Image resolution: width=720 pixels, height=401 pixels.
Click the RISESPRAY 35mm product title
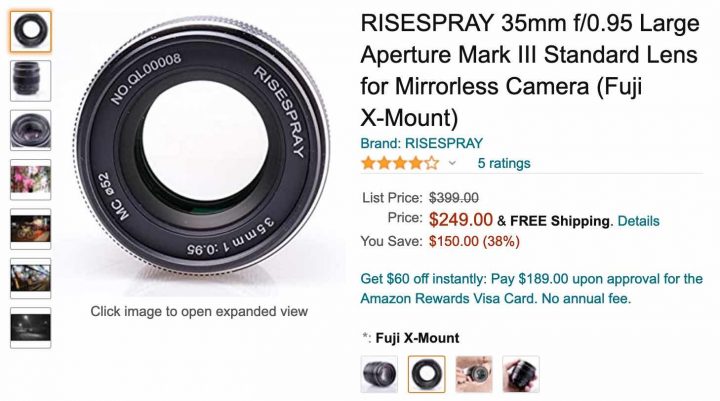click(530, 70)
